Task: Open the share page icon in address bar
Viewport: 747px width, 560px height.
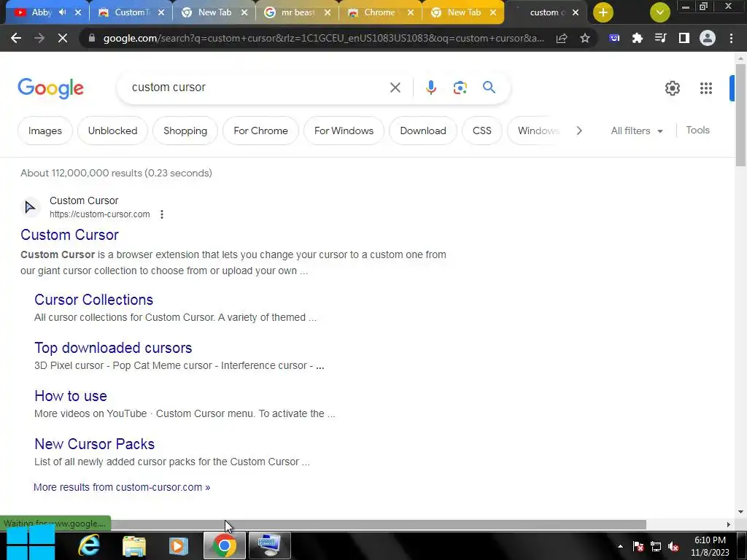Action: pyautogui.click(x=562, y=38)
